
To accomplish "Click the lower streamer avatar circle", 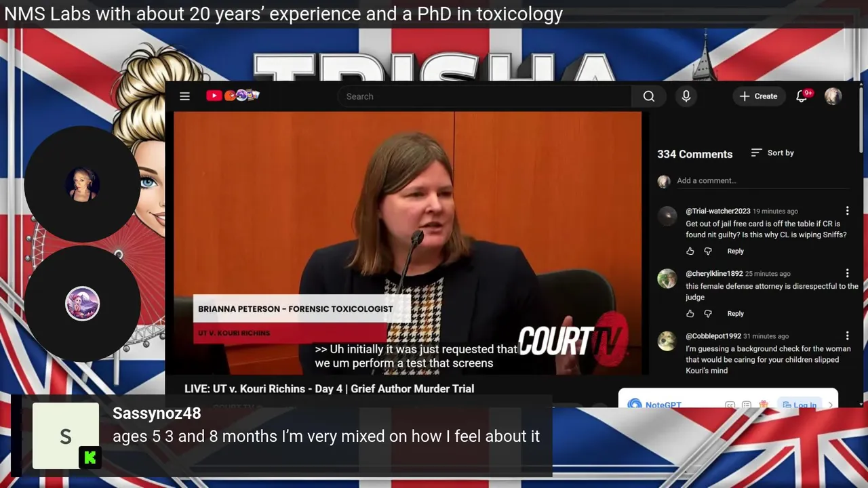I will coord(82,304).
